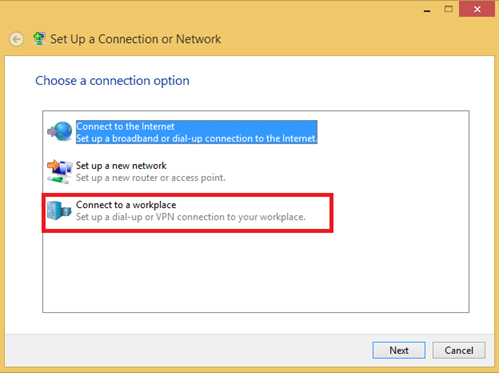The width and height of the screenshot is (499, 373).
Task: Click the Choose a connection option heading
Action: coord(112,81)
